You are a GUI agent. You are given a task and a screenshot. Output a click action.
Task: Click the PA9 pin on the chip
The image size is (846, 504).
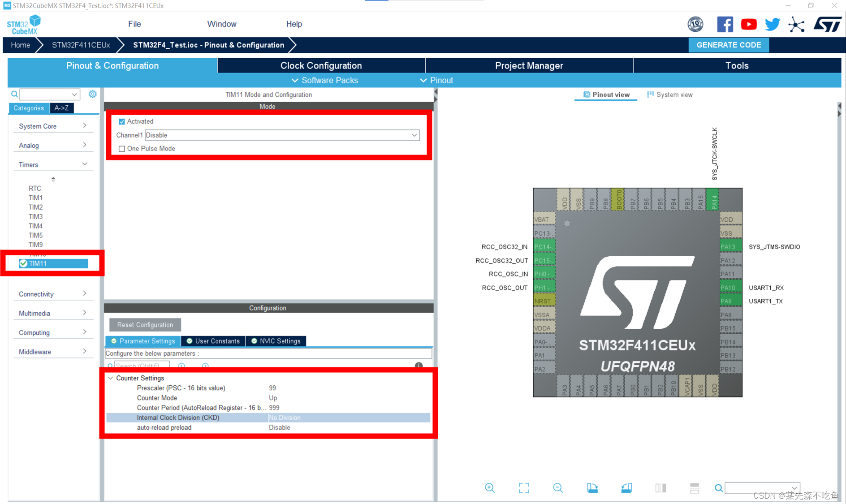[731, 301]
